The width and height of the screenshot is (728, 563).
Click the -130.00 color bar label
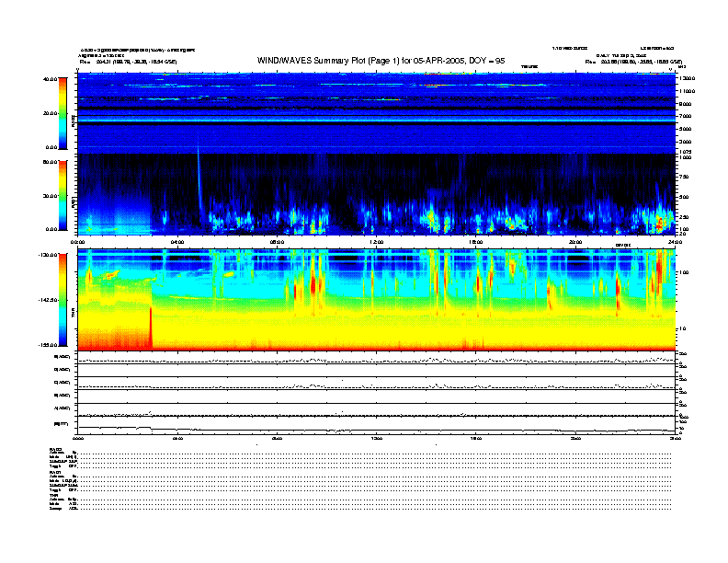[x=48, y=255]
